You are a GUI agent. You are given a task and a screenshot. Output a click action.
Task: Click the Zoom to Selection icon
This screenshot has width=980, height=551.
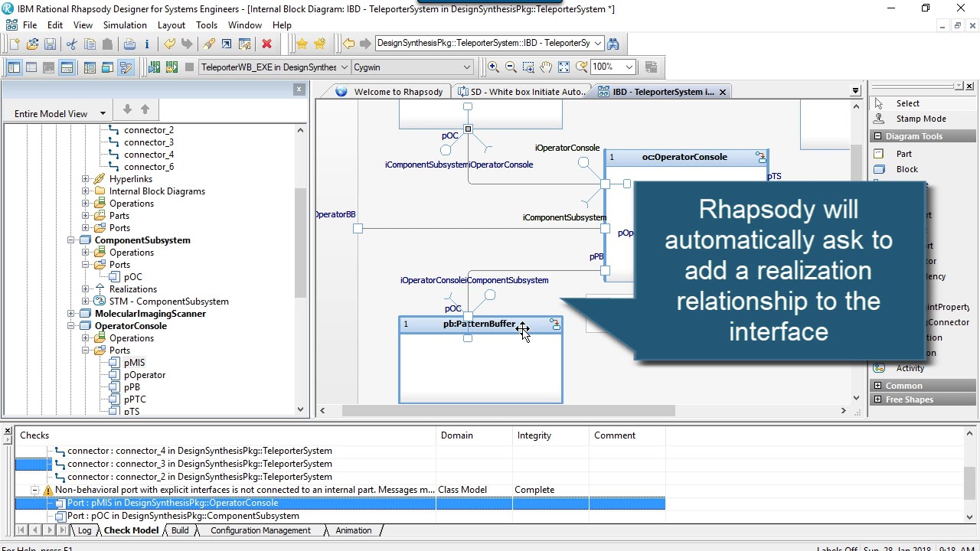click(x=528, y=67)
